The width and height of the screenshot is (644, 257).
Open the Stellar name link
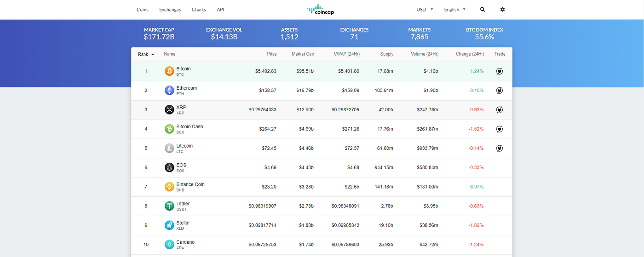pos(183,223)
